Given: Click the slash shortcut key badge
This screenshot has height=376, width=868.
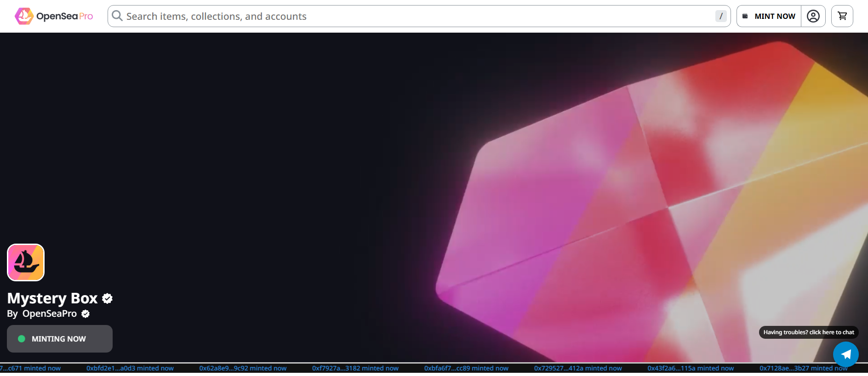Looking at the screenshot, I should tap(721, 16).
